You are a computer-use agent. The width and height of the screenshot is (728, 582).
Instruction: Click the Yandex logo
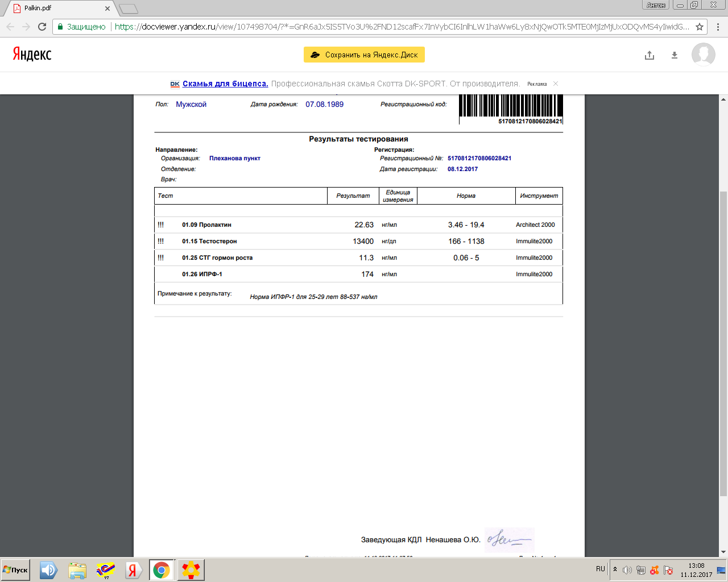(x=32, y=54)
